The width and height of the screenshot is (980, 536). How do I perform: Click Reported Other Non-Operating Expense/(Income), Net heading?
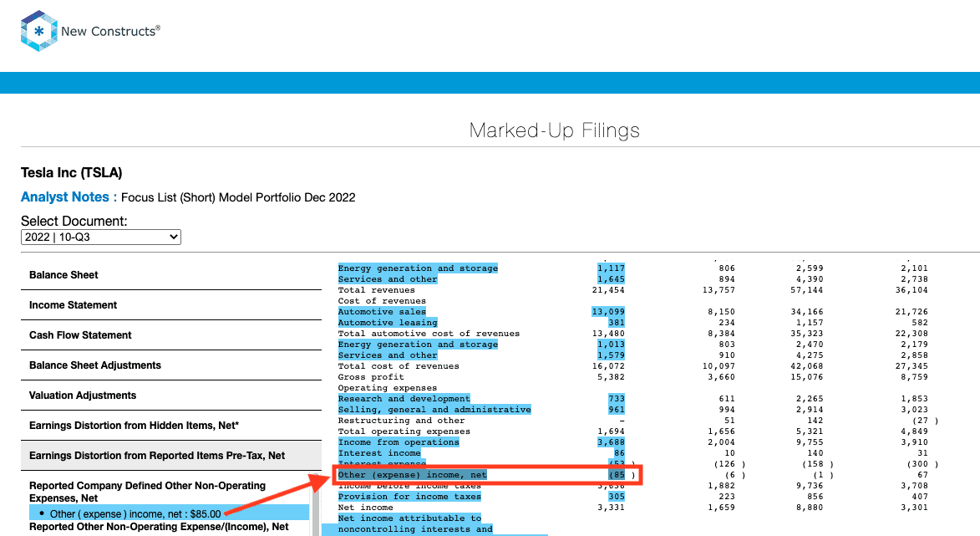(x=159, y=527)
